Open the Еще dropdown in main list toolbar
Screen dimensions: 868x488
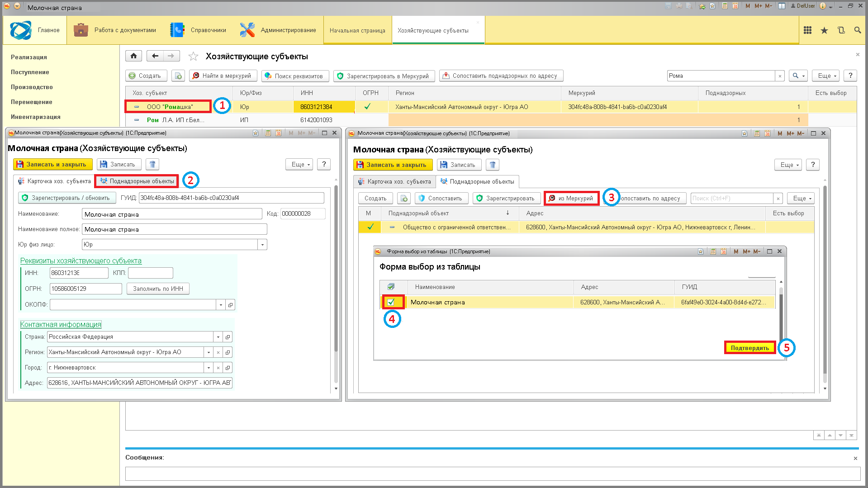(x=826, y=76)
